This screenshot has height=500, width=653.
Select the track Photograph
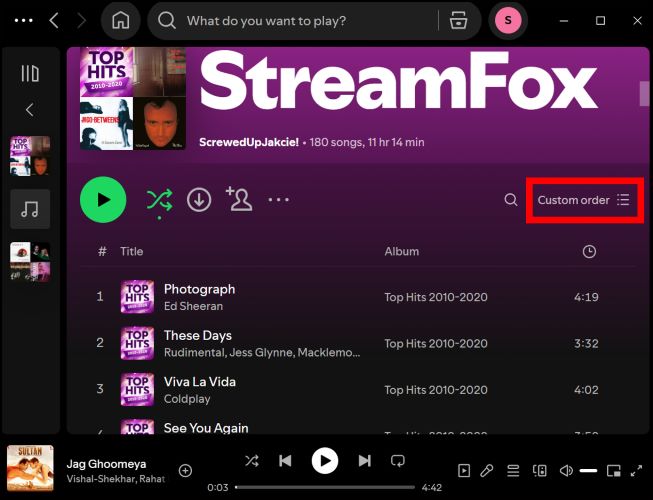[x=199, y=289]
